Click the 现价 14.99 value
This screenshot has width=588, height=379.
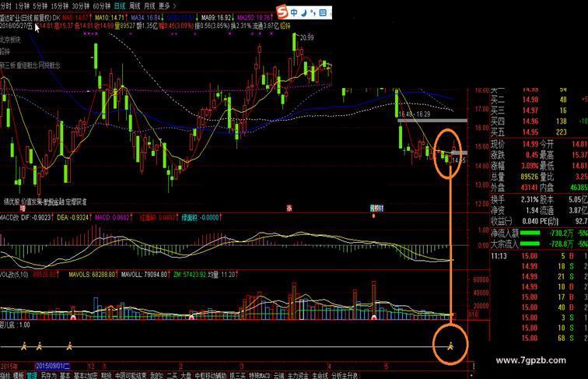coord(530,144)
